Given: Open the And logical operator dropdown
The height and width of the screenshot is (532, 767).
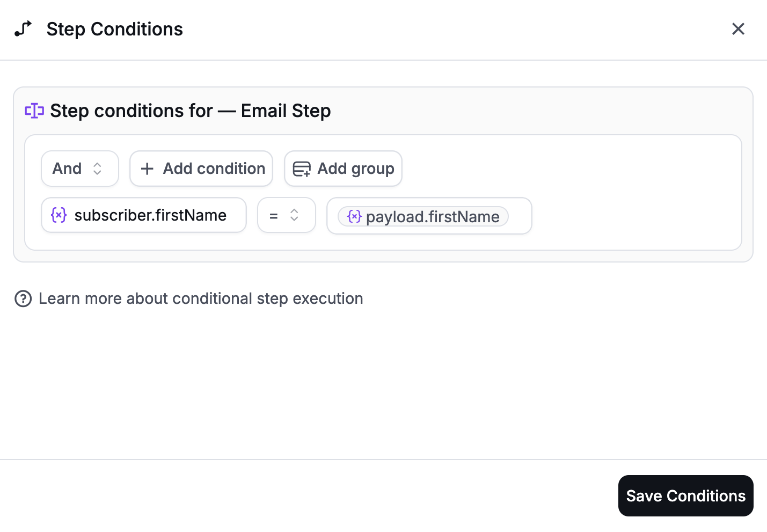Looking at the screenshot, I should [x=79, y=169].
